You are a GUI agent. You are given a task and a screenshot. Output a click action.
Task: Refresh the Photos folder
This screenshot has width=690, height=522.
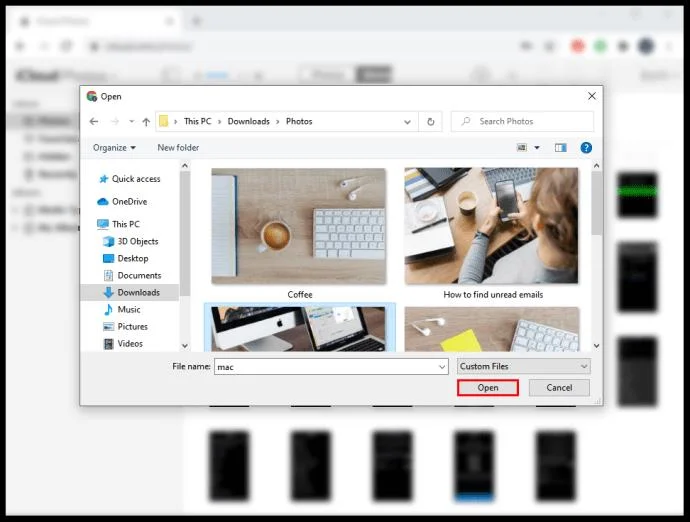[x=431, y=121]
